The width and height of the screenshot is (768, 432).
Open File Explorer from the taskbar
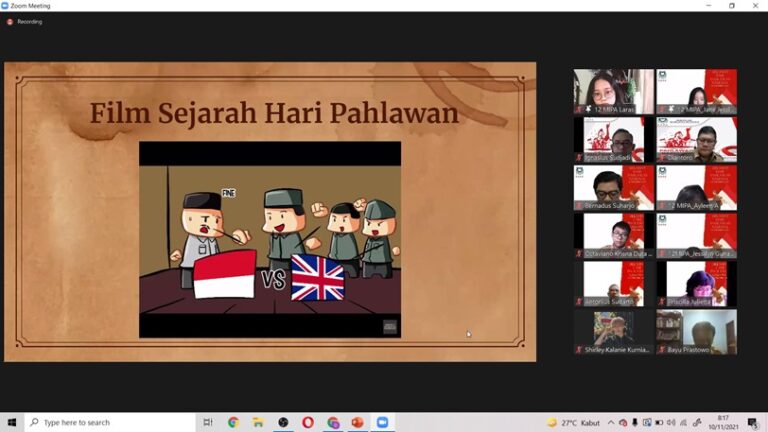point(258,422)
